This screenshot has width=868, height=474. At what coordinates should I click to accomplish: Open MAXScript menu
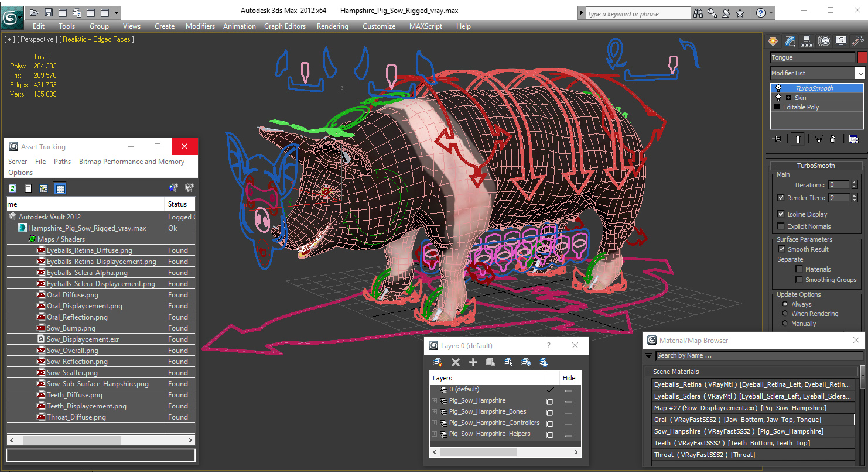tap(426, 26)
